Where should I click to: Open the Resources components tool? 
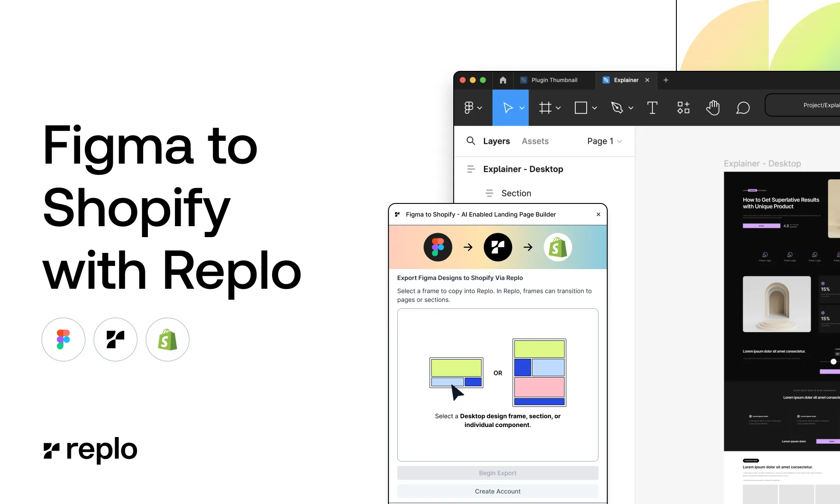pyautogui.click(x=683, y=108)
